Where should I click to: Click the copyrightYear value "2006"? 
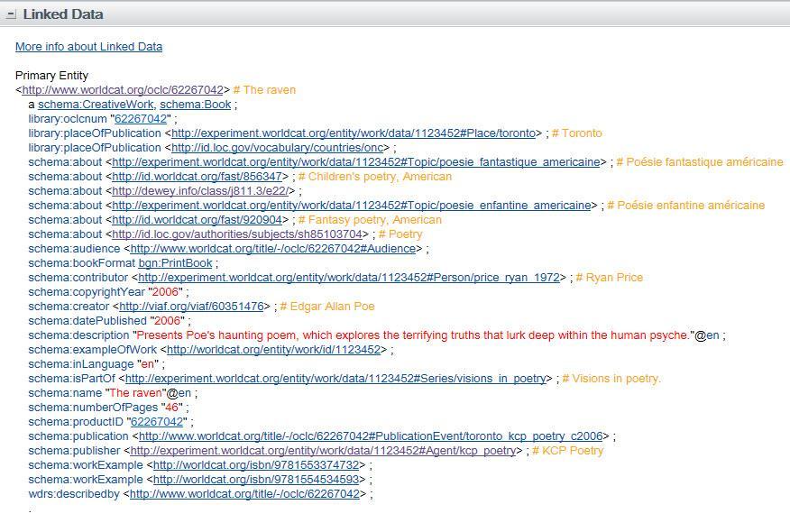pyautogui.click(x=166, y=292)
